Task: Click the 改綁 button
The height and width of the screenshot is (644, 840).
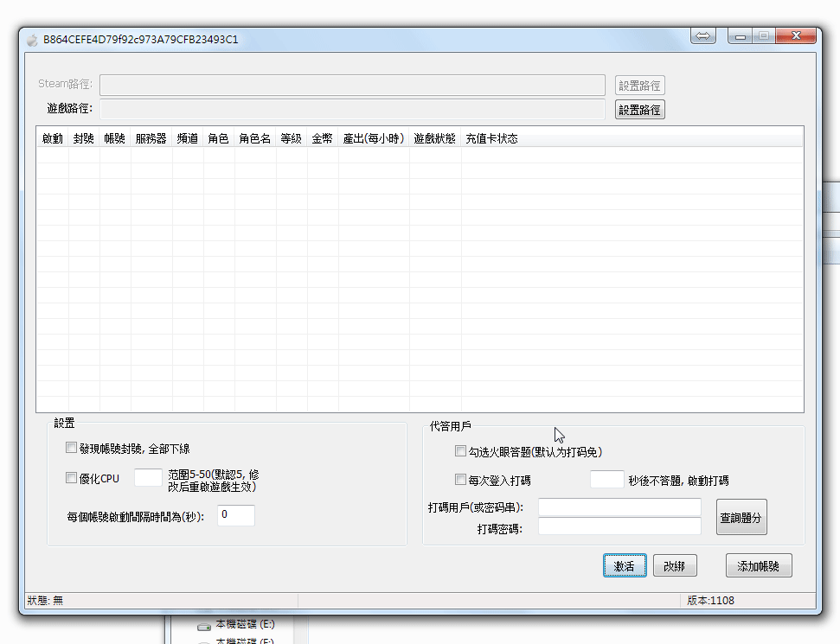Action: [x=675, y=566]
